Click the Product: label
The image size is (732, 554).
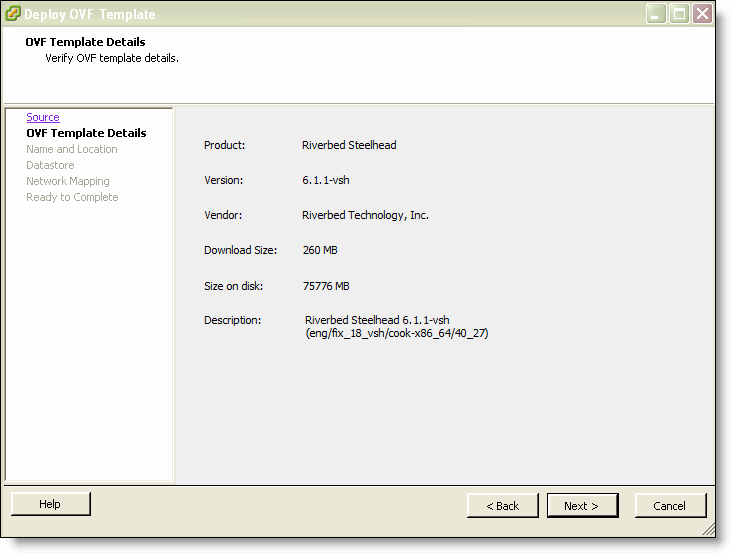pyautogui.click(x=225, y=145)
